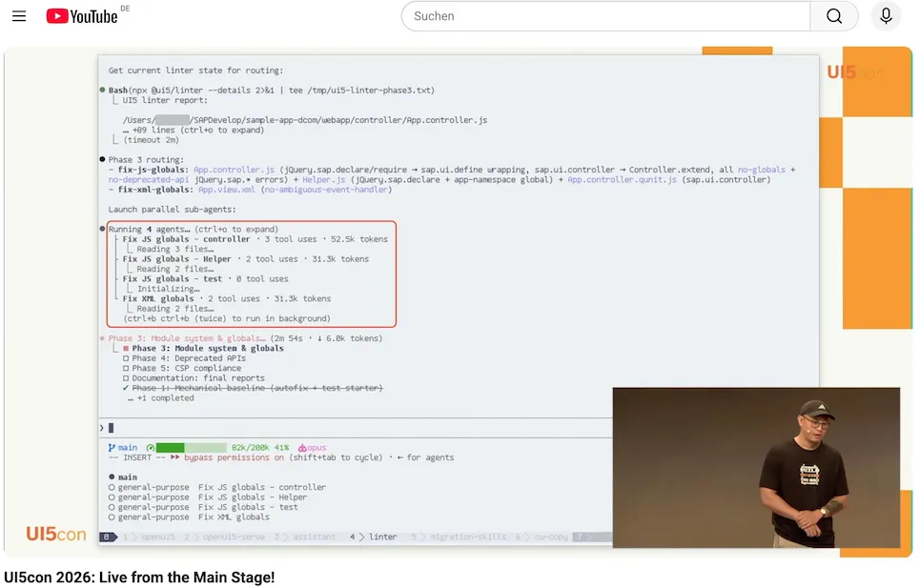
Task: Check the Phase 4: Deprecated APIs box
Action: 126,358
